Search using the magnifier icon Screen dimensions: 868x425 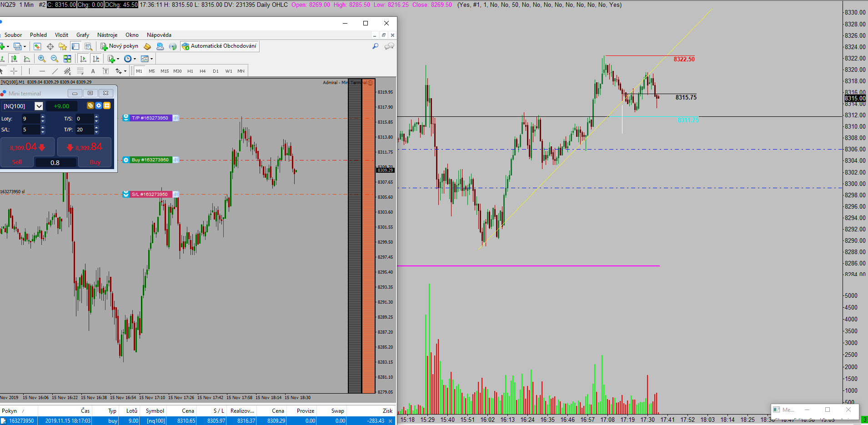click(375, 46)
